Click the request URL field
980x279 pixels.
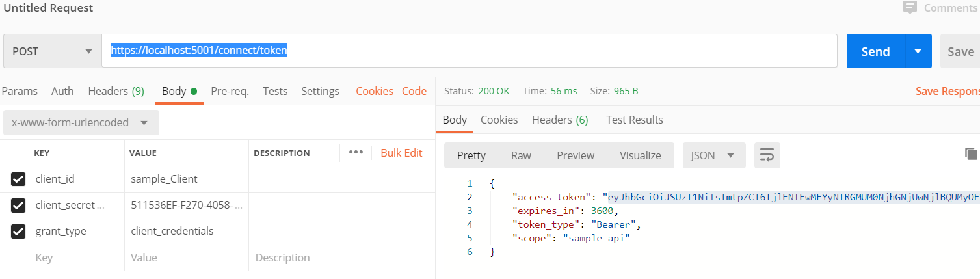(x=469, y=51)
